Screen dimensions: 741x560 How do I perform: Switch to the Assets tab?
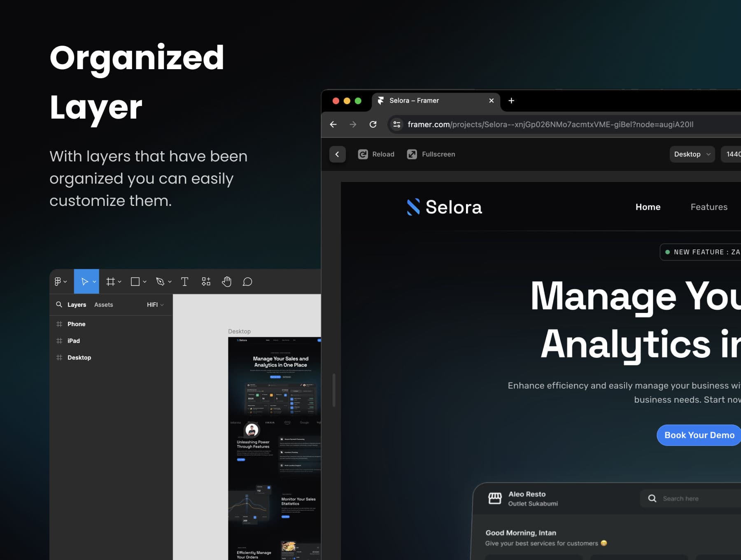[x=103, y=305]
